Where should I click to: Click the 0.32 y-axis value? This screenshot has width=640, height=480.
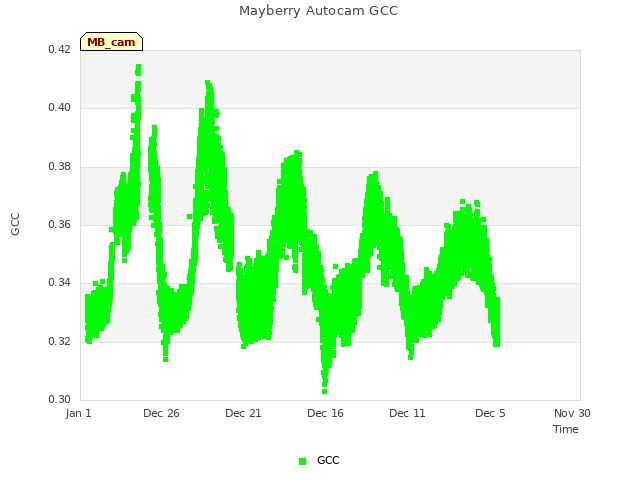(x=60, y=341)
